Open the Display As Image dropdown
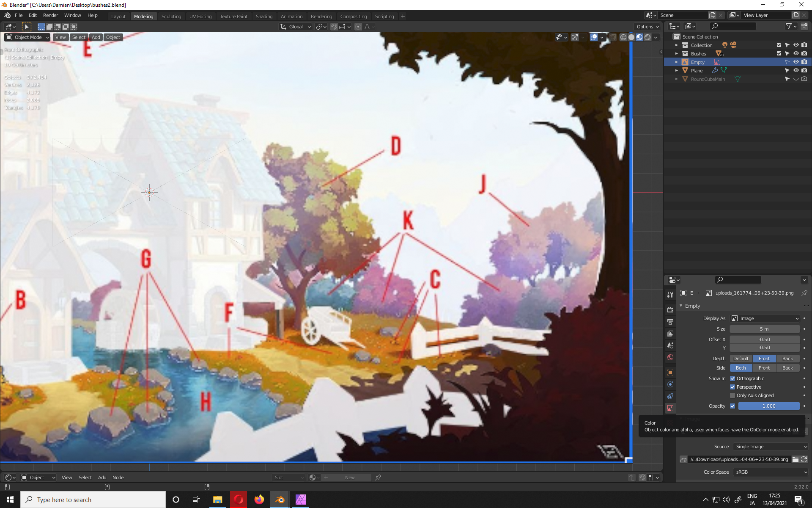 coord(765,318)
